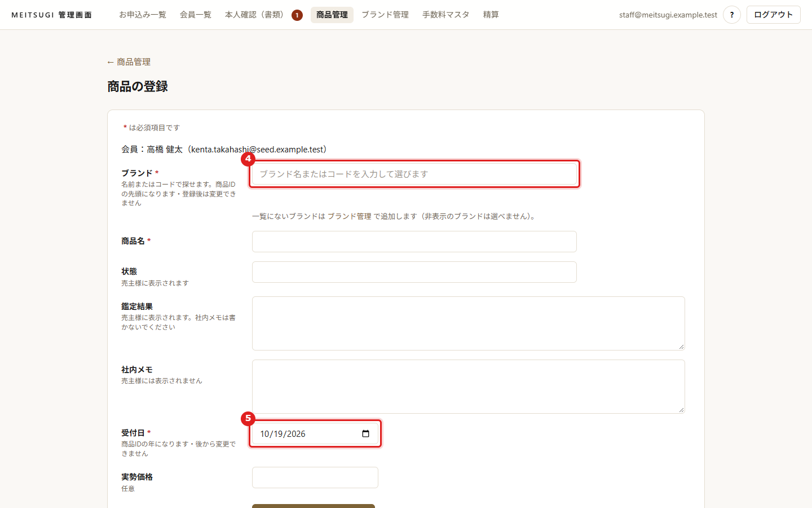Click the help question mark button
This screenshot has width=812, height=508.
coord(732,15)
